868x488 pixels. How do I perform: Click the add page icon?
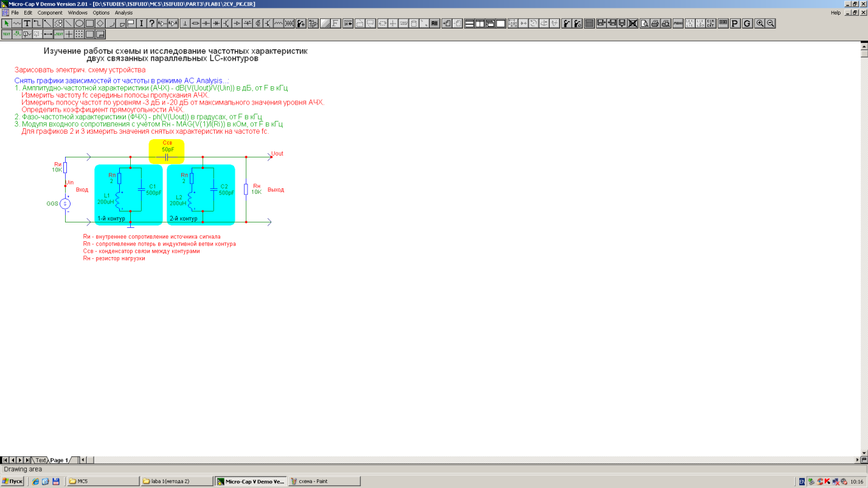tap(447, 24)
